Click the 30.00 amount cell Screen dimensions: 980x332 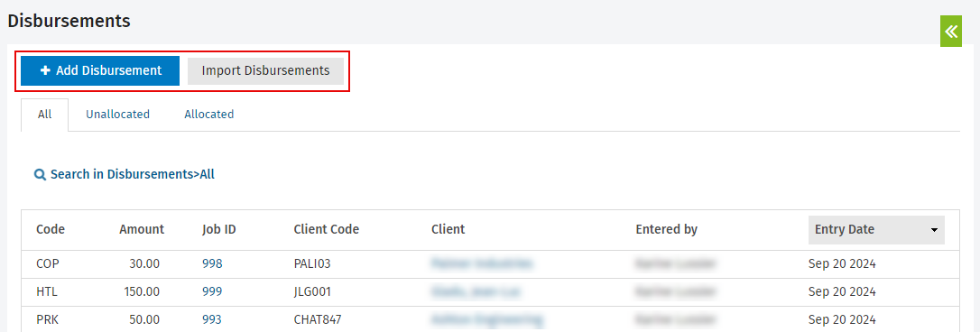tap(144, 263)
